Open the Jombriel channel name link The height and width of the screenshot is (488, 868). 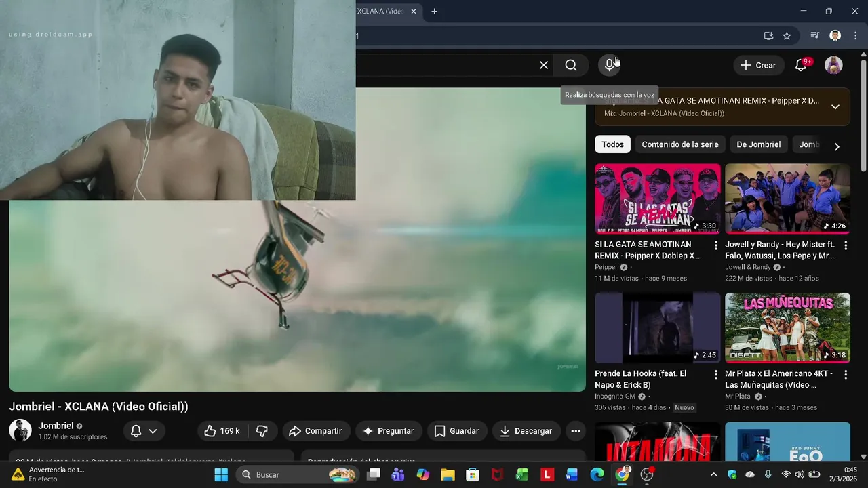(x=56, y=426)
